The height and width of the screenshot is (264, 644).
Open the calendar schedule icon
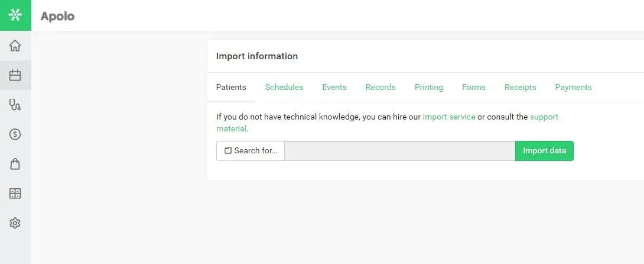(15, 75)
